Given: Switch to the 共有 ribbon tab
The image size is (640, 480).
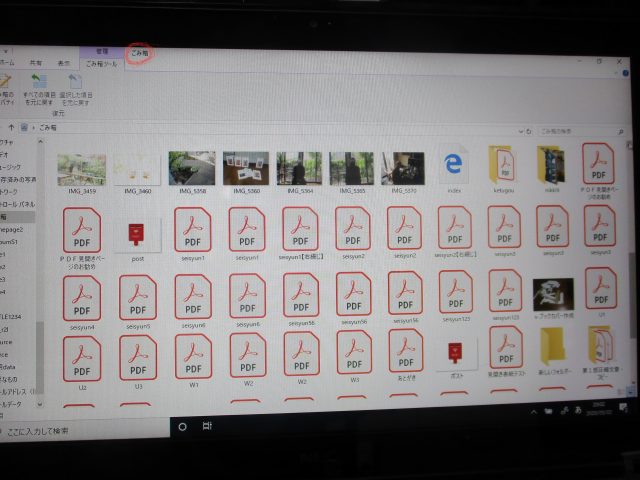Looking at the screenshot, I should tap(36, 62).
